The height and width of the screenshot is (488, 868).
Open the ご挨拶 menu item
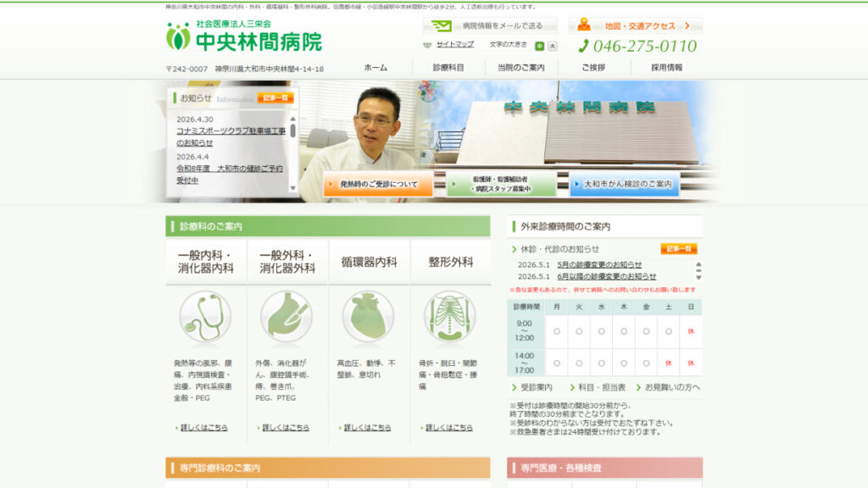coord(594,68)
